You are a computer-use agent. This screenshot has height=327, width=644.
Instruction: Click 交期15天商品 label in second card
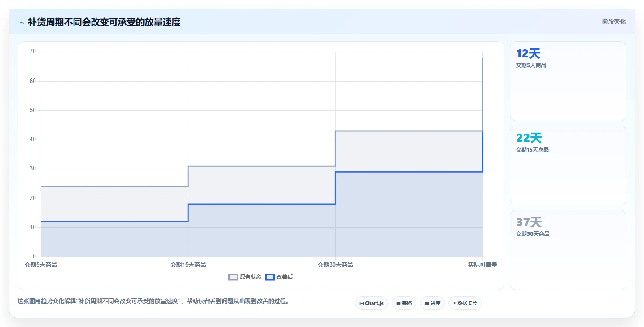[532, 149]
